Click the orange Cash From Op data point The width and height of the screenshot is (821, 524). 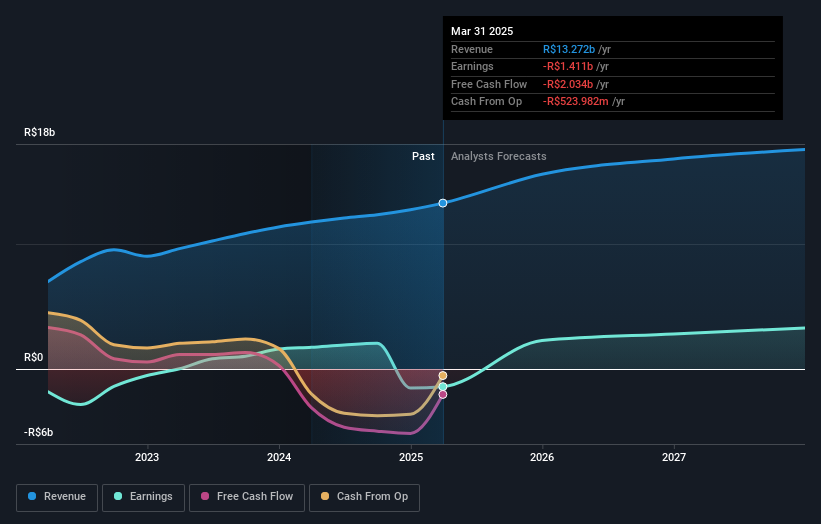pos(443,376)
